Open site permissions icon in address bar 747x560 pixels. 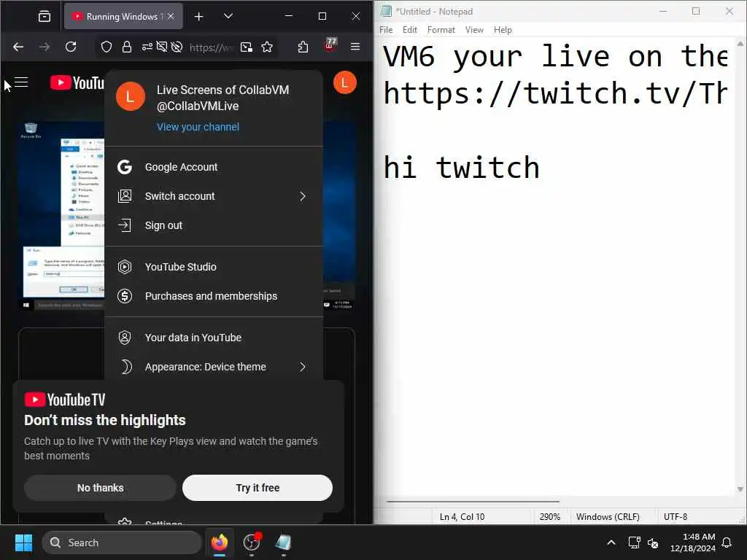tap(147, 47)
